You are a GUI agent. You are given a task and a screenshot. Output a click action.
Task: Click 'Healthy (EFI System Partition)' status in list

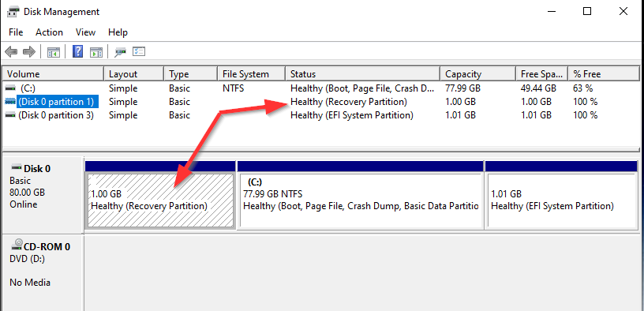(x=351, y=115)
